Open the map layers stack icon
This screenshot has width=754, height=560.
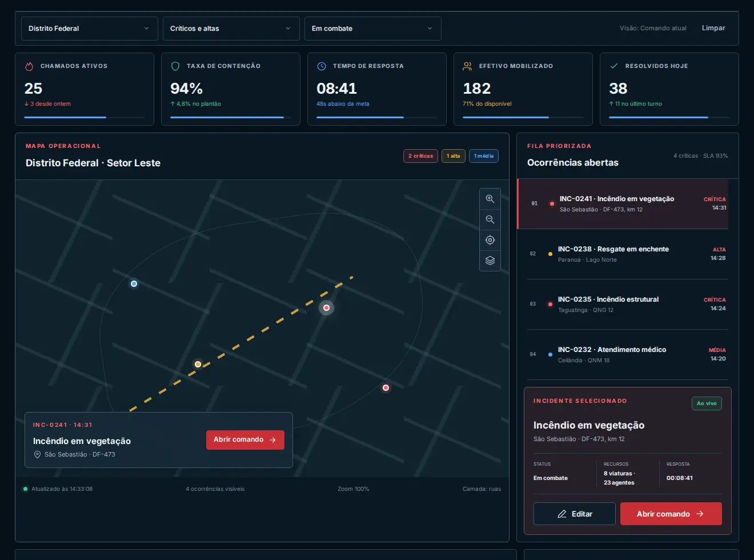(x=490, y=261)
